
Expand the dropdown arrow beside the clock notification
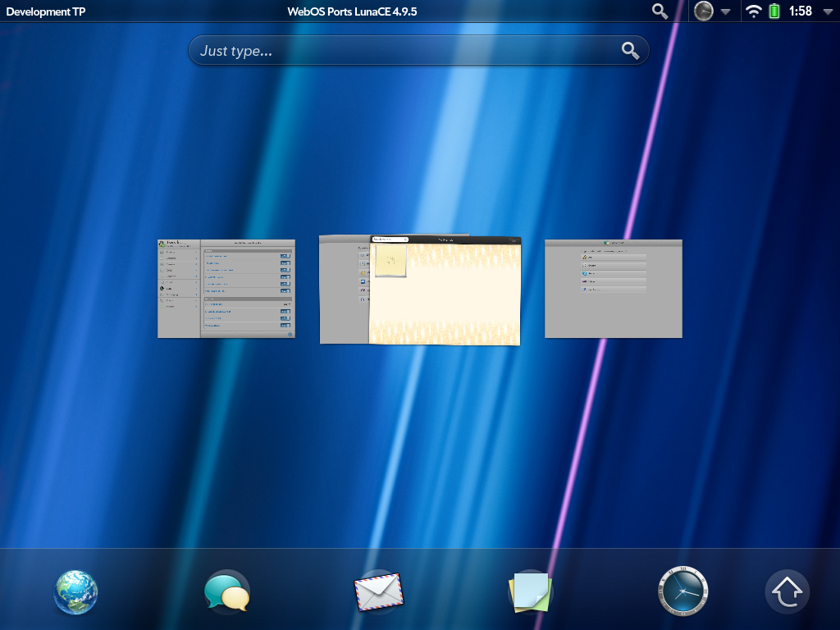(725, 11)
